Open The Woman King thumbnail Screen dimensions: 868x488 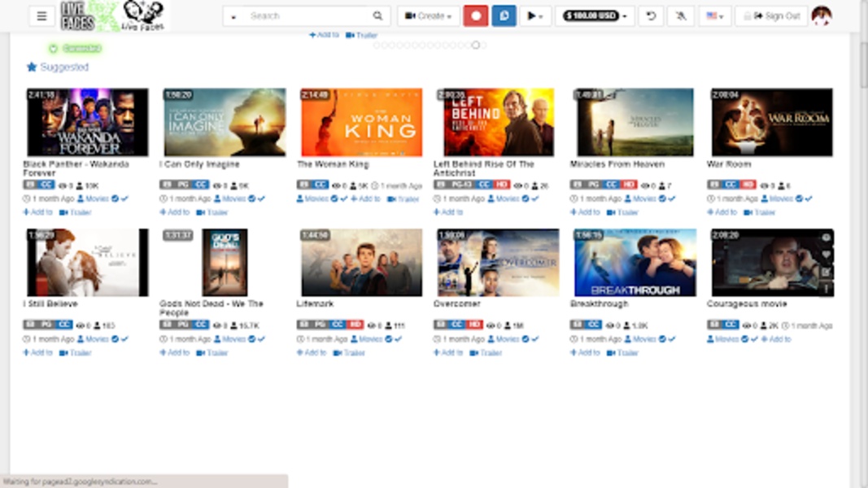(361, 122)
